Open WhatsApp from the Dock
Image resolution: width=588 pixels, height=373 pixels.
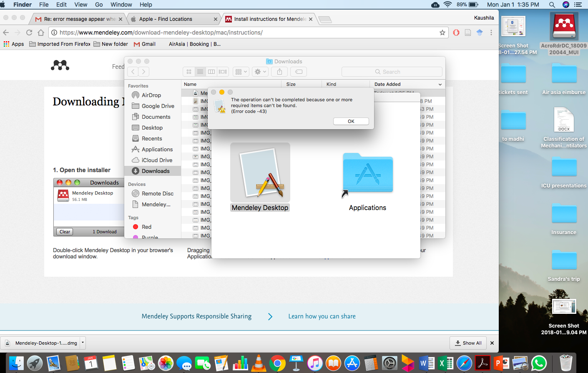[539, 363]
